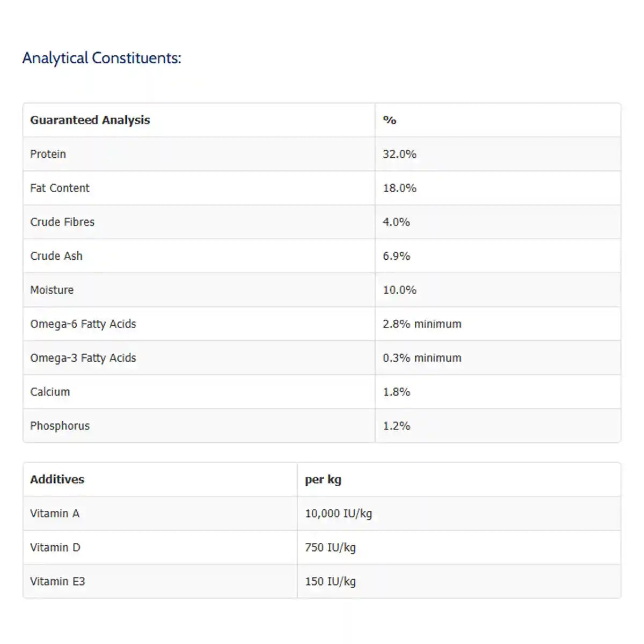Click the Calcium row label

point(50,392)
